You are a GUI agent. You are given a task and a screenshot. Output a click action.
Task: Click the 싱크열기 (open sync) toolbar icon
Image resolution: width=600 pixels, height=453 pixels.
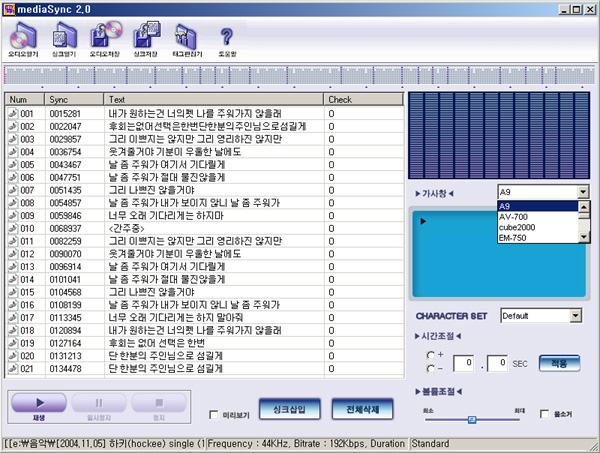pos(63,36)
